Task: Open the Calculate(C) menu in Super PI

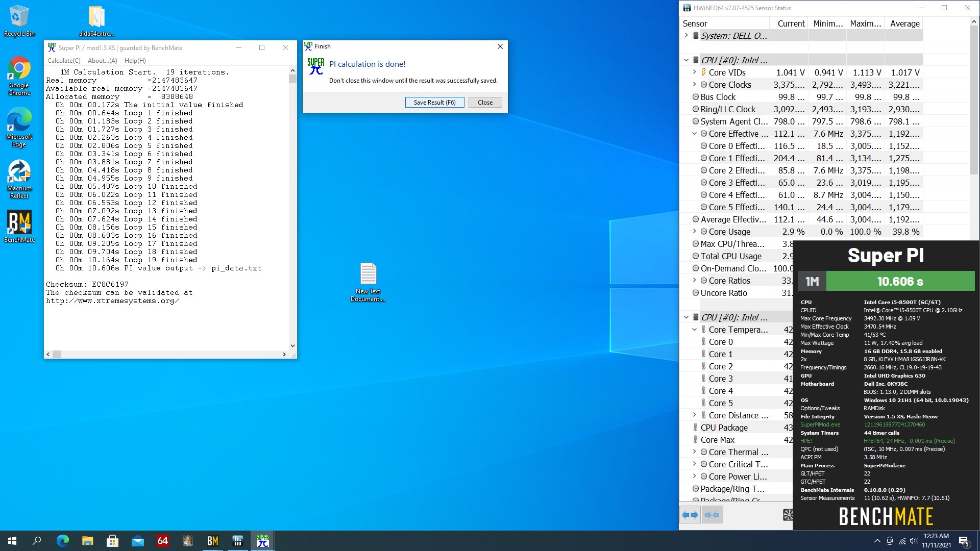Action: tap(64, 60)
